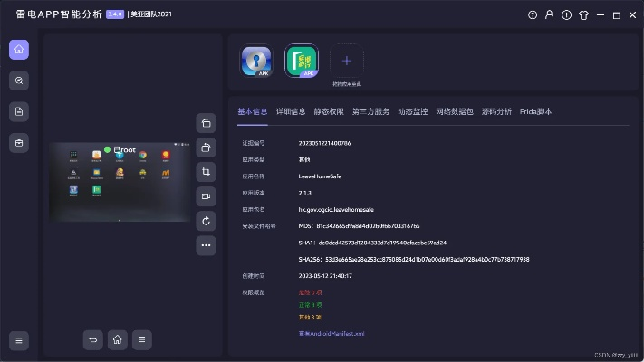Screen dimensions: 644x362
Task: Click the refresh/rotate emulator icon
Action: point(207,221)
